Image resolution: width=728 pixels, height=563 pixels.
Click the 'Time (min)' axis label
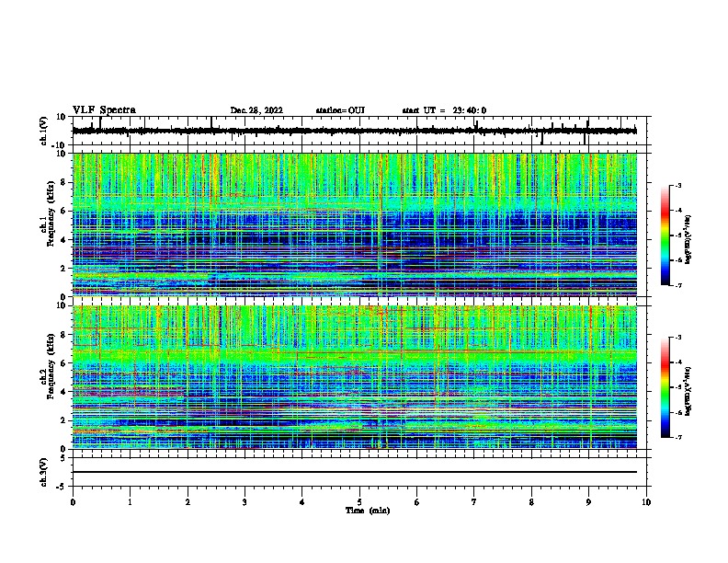[368, 511]
